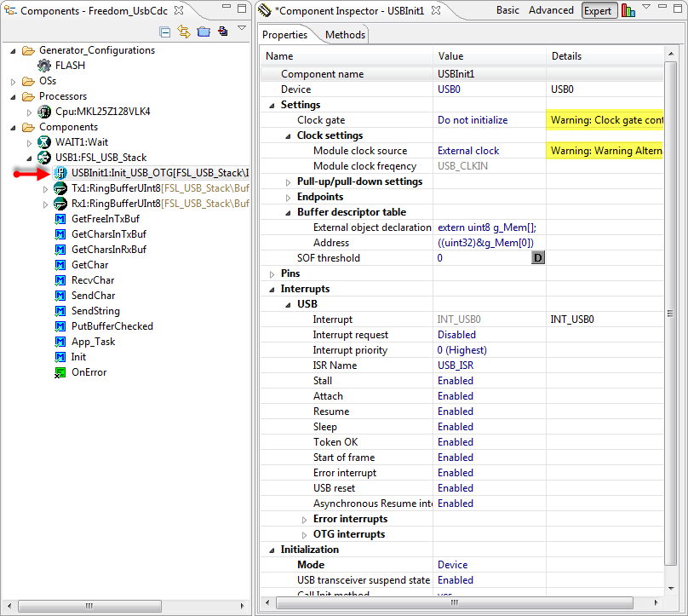Expand the OSs folder node
688x616 pixels.
[x=14, y=81]
